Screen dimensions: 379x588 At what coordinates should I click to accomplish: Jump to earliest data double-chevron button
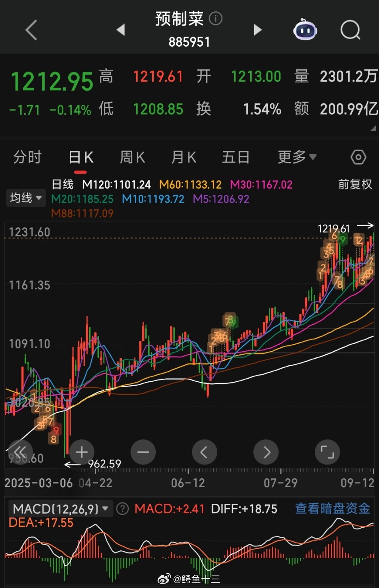tap(20, 452)
